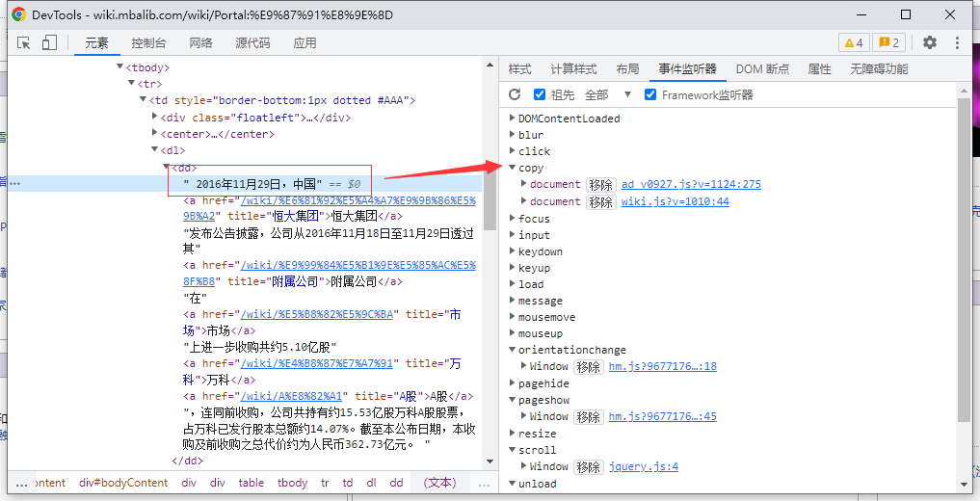Switch to the 控制台 (Console) tab
Image resolution: width=980 pixels, height=501 pixels.
(148, 43)
